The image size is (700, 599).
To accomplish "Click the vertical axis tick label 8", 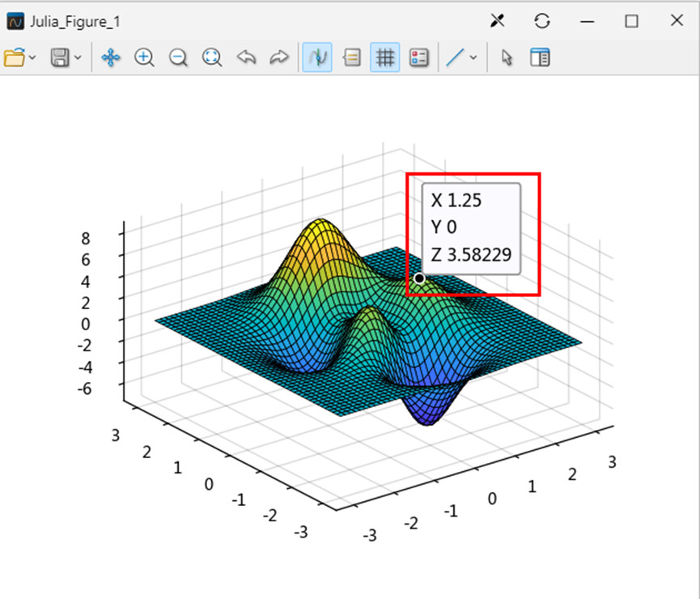I will [86, 239].
